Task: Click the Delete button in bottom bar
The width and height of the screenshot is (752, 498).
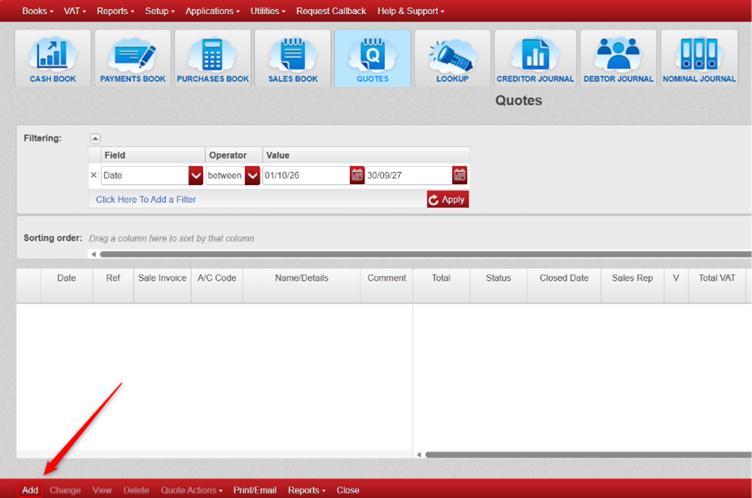Action: click(x=136, y=490)
